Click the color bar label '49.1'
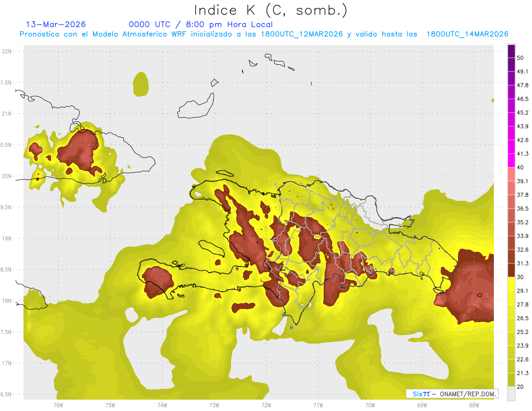 (x=523, y=71)
